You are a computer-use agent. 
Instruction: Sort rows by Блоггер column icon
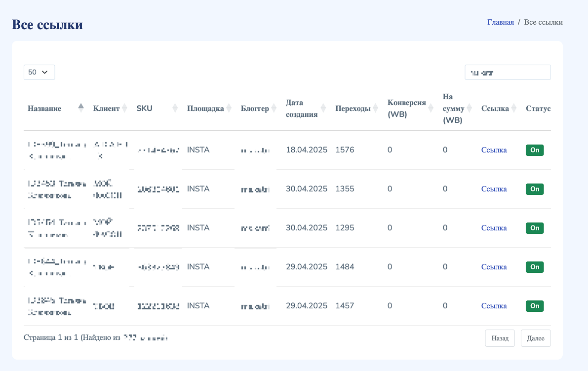point(274,109)
